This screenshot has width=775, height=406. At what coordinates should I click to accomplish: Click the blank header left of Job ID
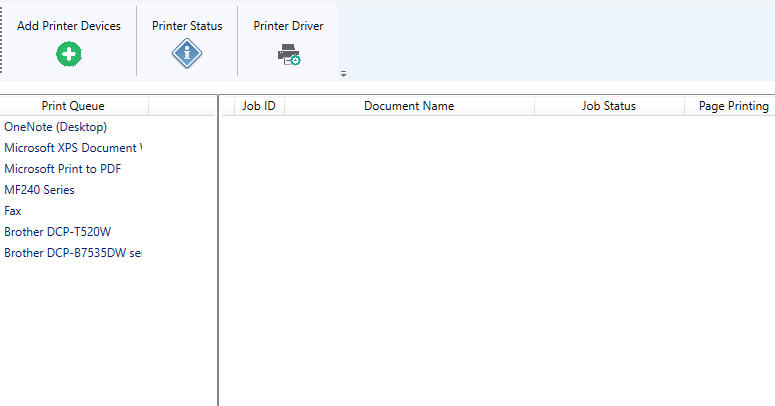(227, 106)
